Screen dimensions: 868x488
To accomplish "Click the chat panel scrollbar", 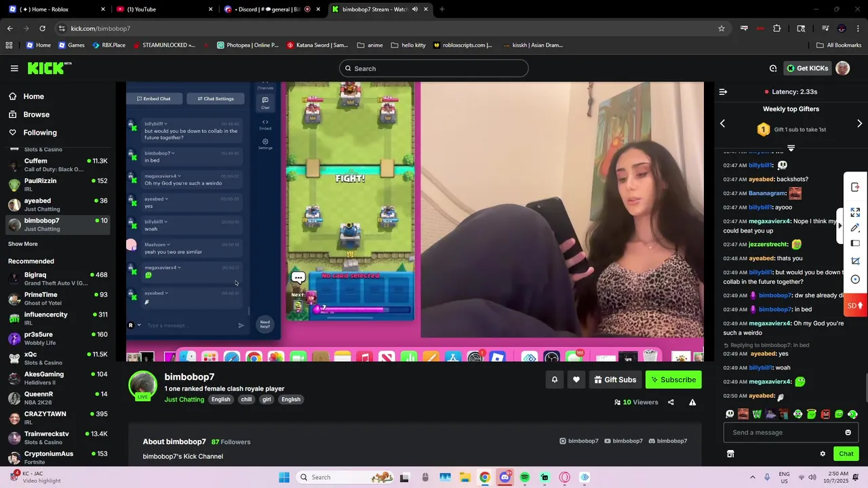I will (866, 388).
